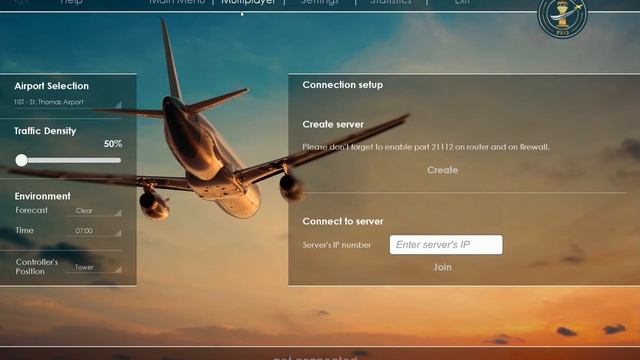This screenshot has height=360, width=640.
Task: Click the Connect to server heading
Action: pos(343,221)
